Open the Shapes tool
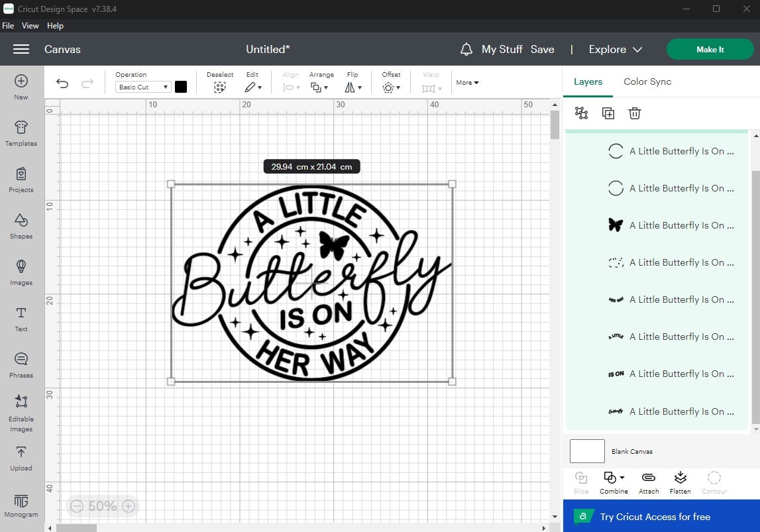Screen dimensions: 760x532 click(21, 227)
